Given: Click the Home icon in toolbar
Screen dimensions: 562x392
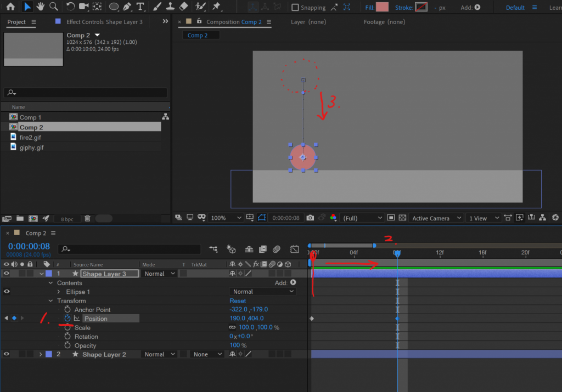Looking at the screenshot, I should pos(10,7).
